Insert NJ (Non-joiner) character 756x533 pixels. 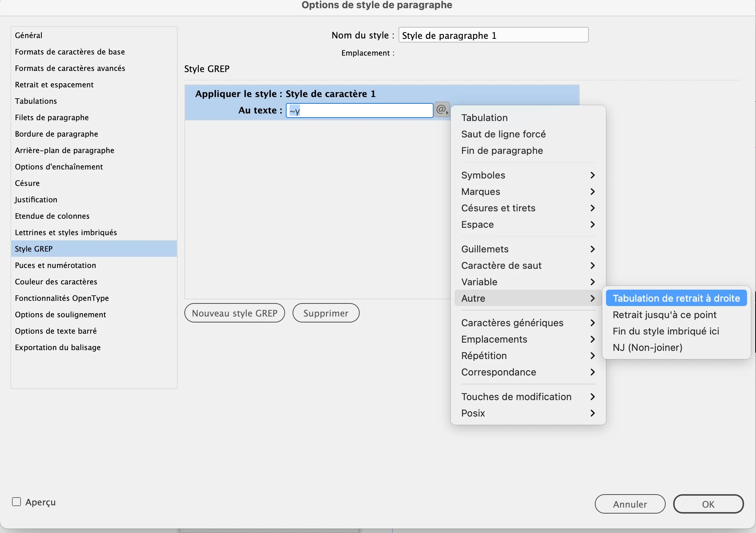point(647,347)
